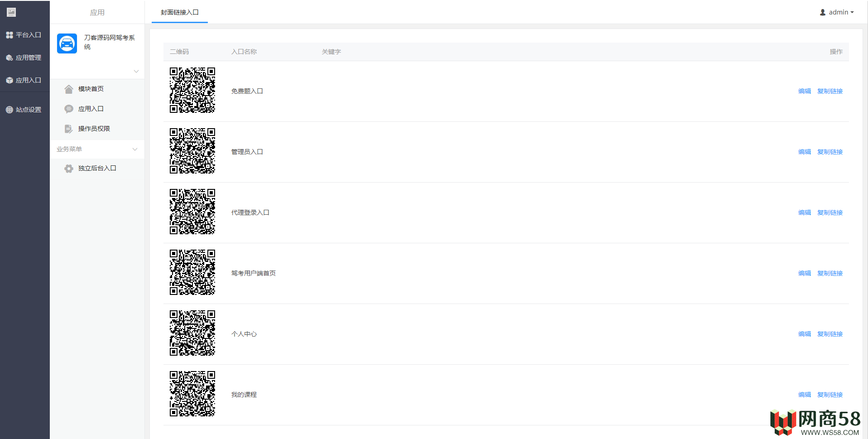The image size is (868, 439).
Task: Edit the 代理登录入口 entry
Action: point(805,212)
